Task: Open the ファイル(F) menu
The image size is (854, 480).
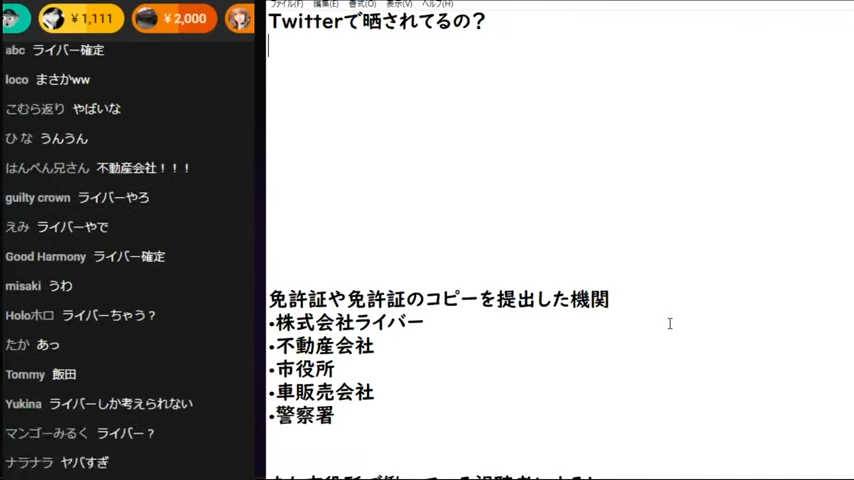Action: point(287,4)
